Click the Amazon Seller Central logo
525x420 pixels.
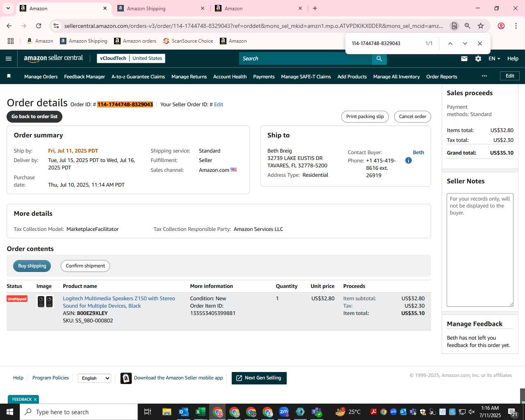53,58
